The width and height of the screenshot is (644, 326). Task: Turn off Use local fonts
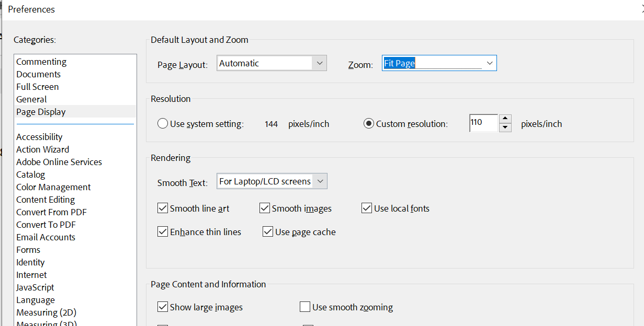[x=367, y=208]
